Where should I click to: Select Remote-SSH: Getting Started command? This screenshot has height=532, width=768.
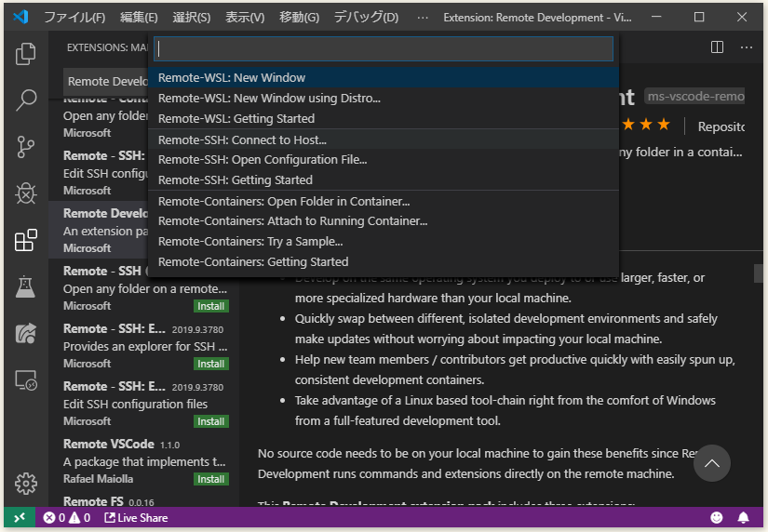(384, 180)
